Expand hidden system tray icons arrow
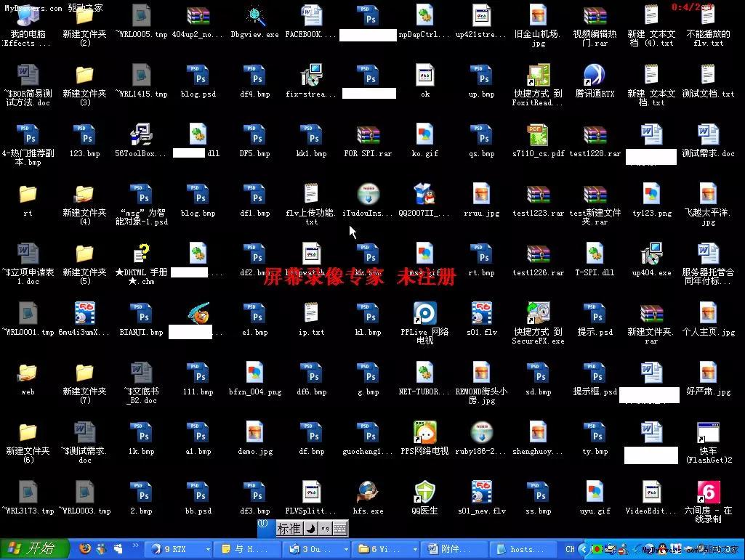The width and height of the screenshot is (745, 560). [x=584, y=550]
